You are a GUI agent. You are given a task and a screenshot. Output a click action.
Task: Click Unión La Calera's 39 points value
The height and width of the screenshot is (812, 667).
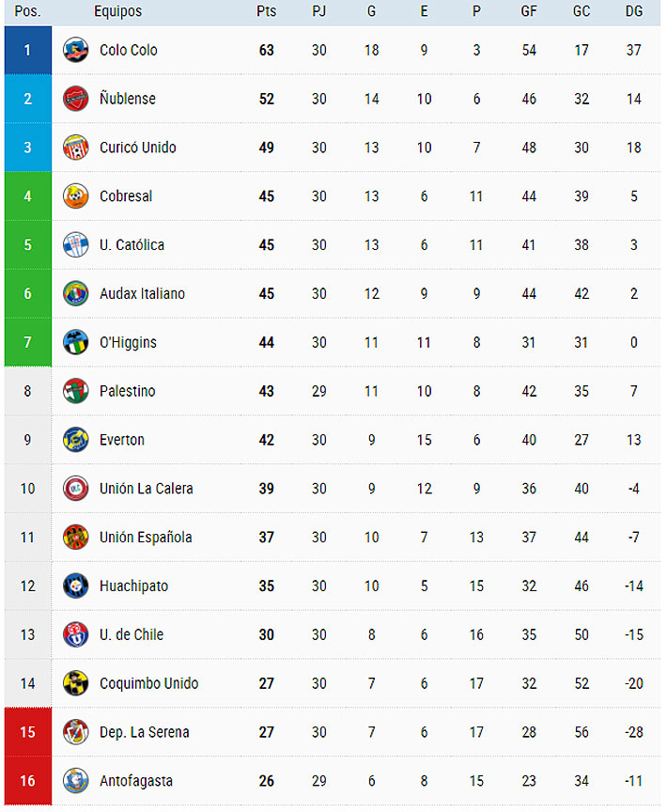(266, 489)
